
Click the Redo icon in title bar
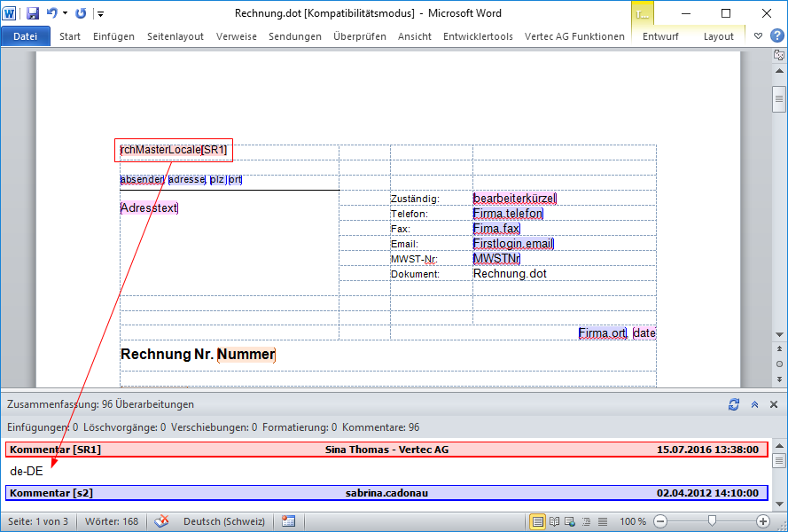(x=82, y=13)
